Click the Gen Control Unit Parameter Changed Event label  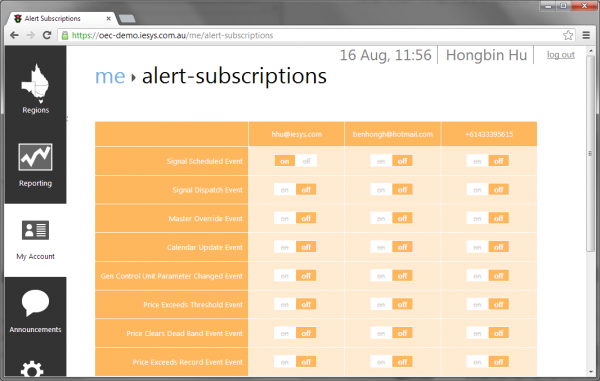[x=171, y=276]
